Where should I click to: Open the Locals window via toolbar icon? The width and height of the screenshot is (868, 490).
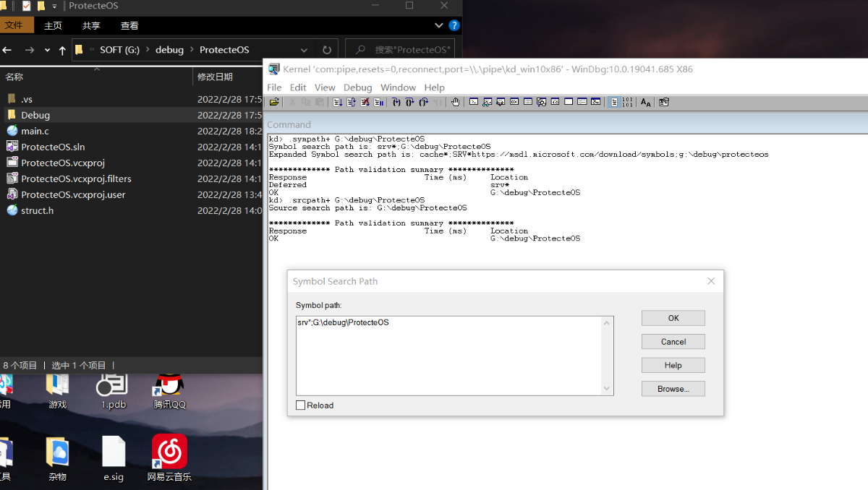tap(501, 102)
